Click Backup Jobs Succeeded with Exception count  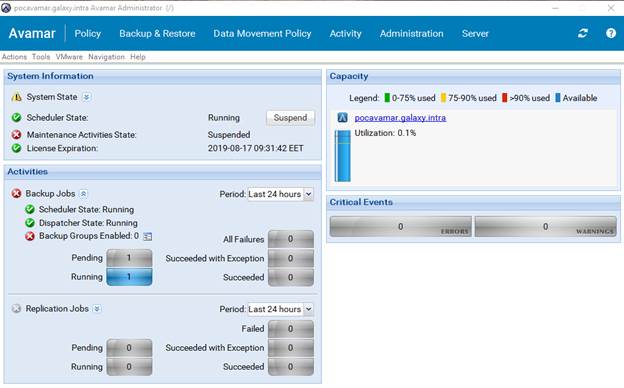[291, 258]
